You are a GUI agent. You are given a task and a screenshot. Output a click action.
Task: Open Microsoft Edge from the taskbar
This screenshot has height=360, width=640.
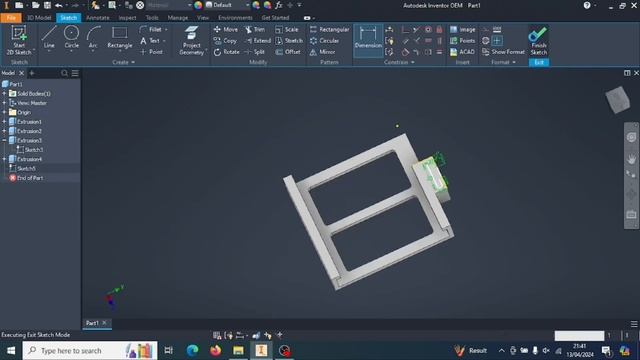point(192,351)
